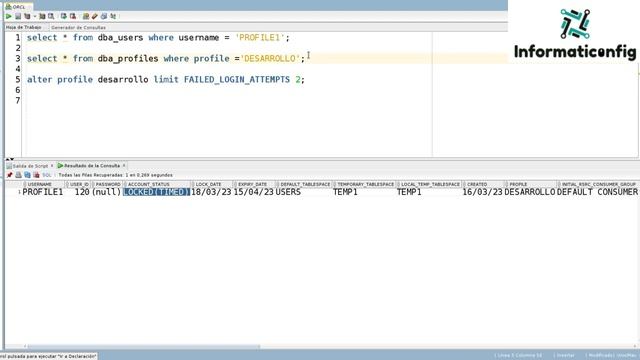This screenshot has width=640, height=360.
Task: Click the delete row icon in results toolbar
Action: click(36, 175)
